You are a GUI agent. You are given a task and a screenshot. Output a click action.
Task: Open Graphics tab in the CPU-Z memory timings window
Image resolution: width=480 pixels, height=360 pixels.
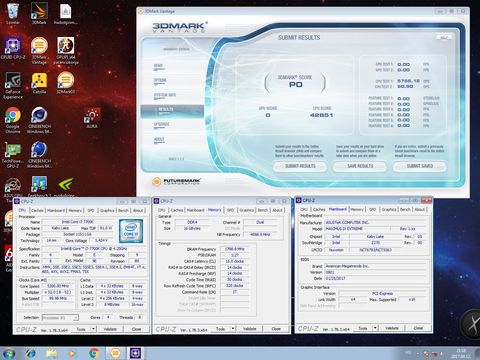247,210
